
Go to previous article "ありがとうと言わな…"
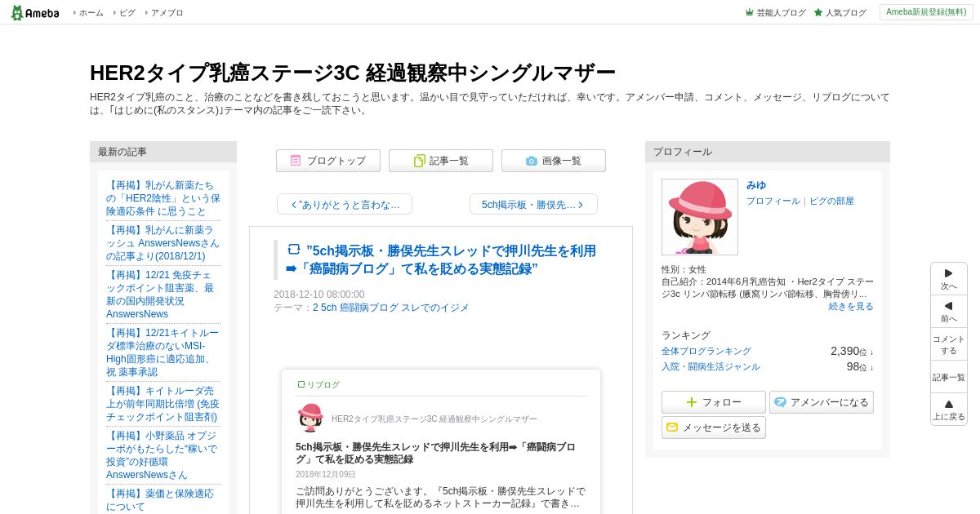coord(345,204)
